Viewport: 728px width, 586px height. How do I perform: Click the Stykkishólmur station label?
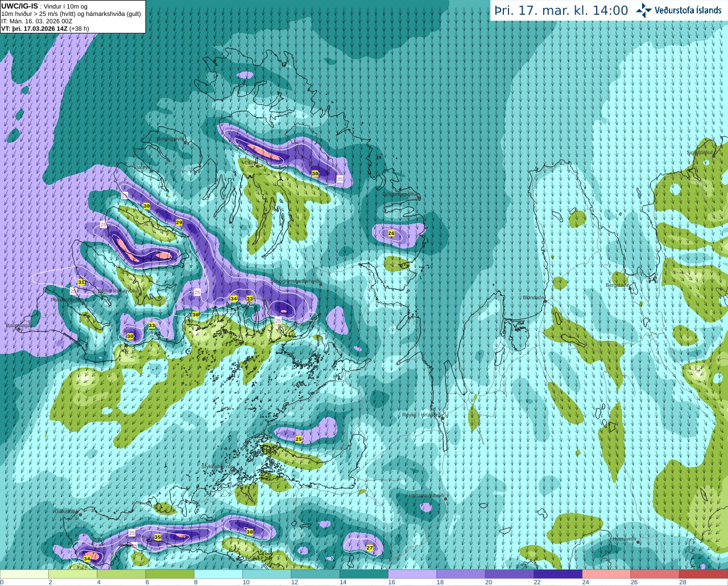pyautogui.click(x=218, y=467)
